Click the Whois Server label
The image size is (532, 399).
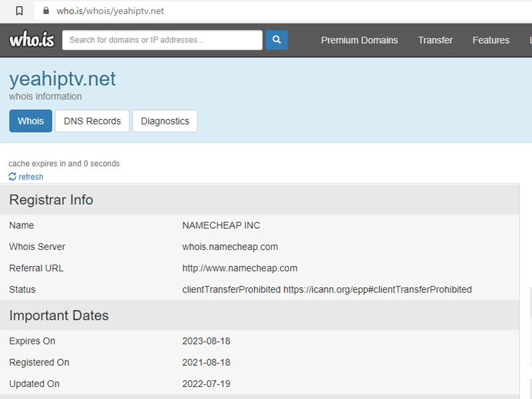37,247
